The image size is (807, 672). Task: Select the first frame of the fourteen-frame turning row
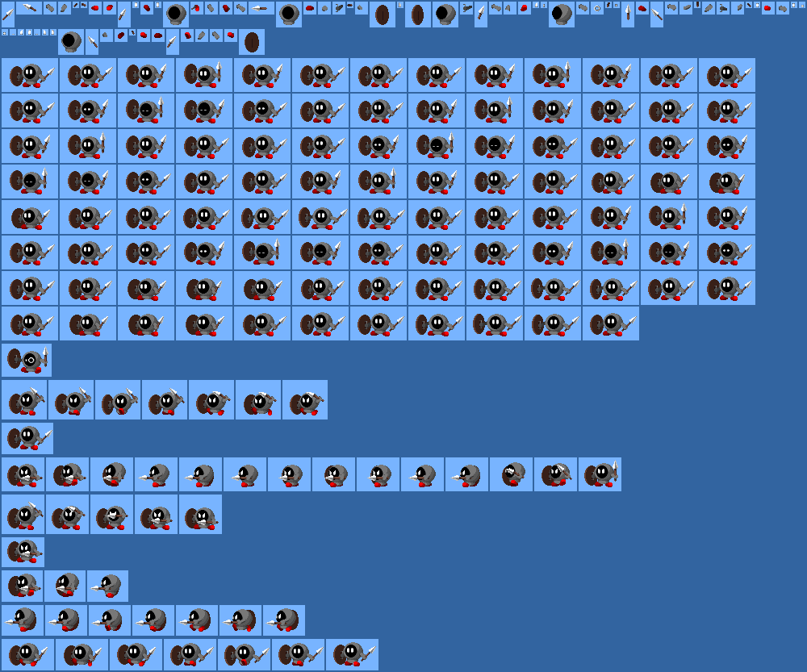point(23,474)
